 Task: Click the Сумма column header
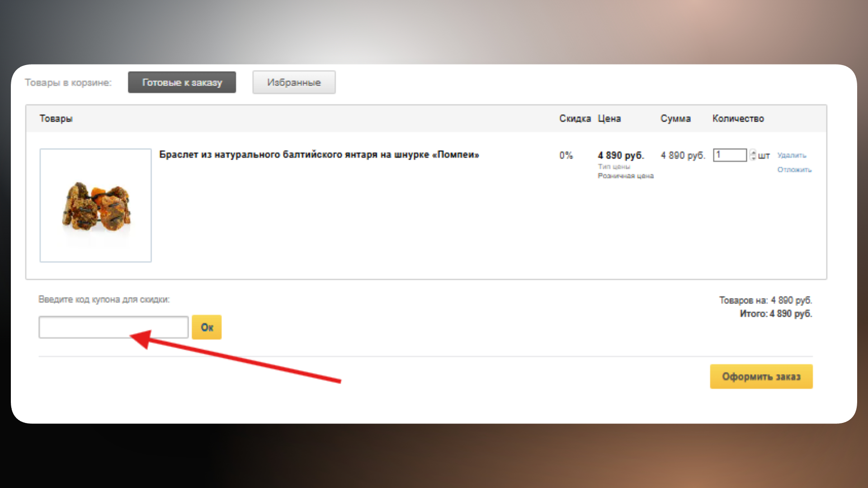675,118
